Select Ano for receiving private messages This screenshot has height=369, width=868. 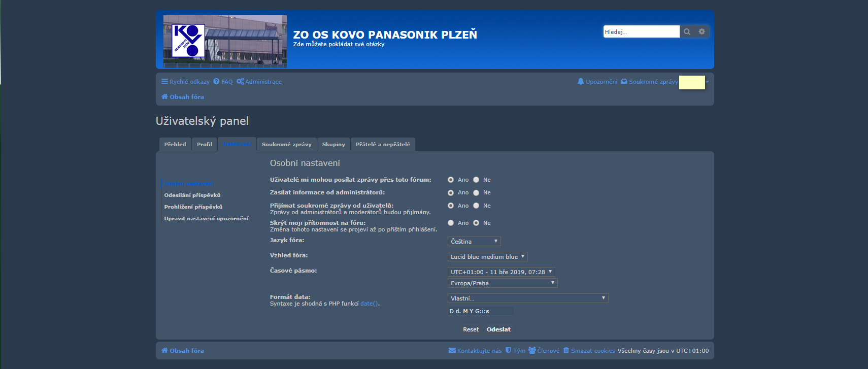click(451, 206)
